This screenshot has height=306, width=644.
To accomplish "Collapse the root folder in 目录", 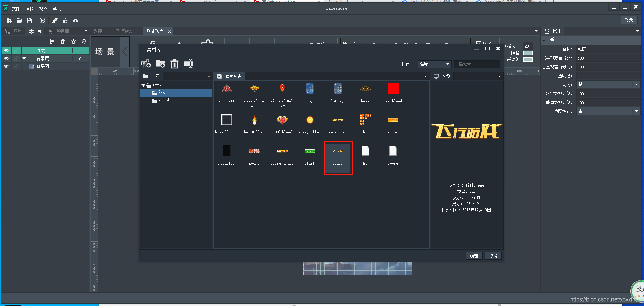I will click(x=143, y=85).
